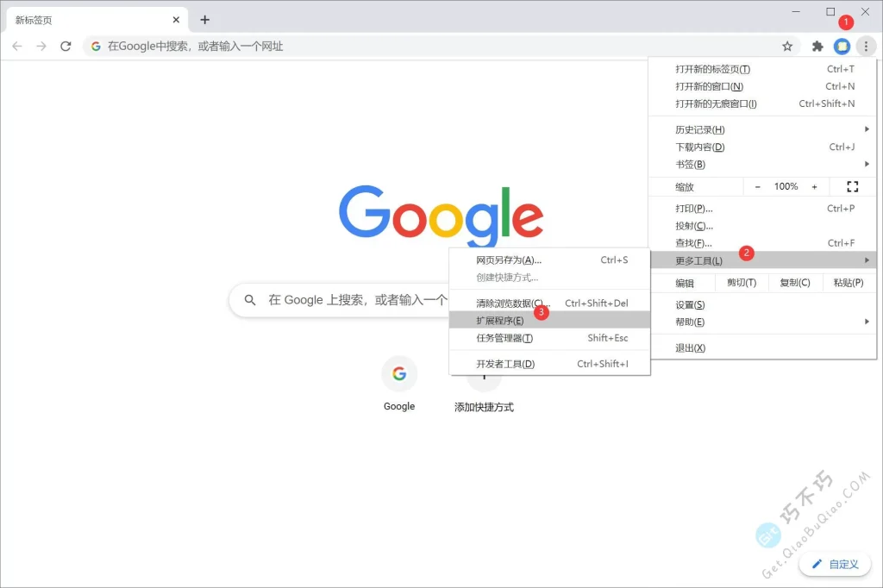Expand the 更多工具(L) submenu

(x=762, y=260)
